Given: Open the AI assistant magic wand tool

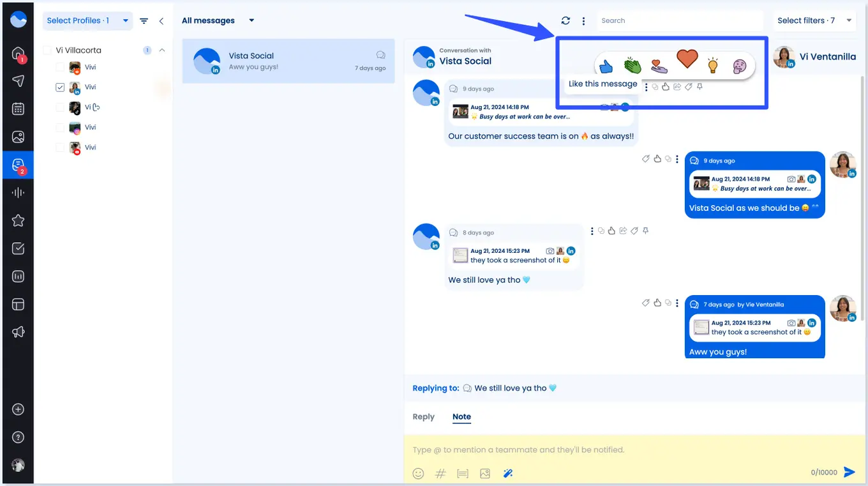Looking at the screenshot, I should pyautogui.click(x=508, y=473).
